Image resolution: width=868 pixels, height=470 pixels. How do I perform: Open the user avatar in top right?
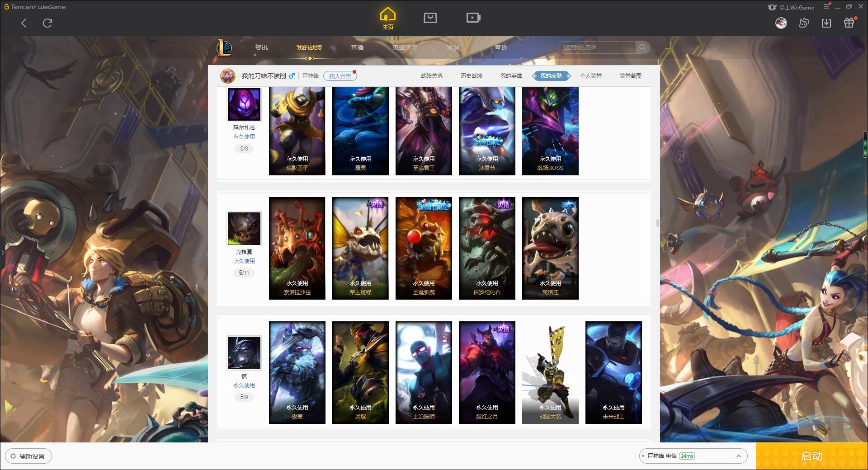pyautogui.click(x=781, y=23)
